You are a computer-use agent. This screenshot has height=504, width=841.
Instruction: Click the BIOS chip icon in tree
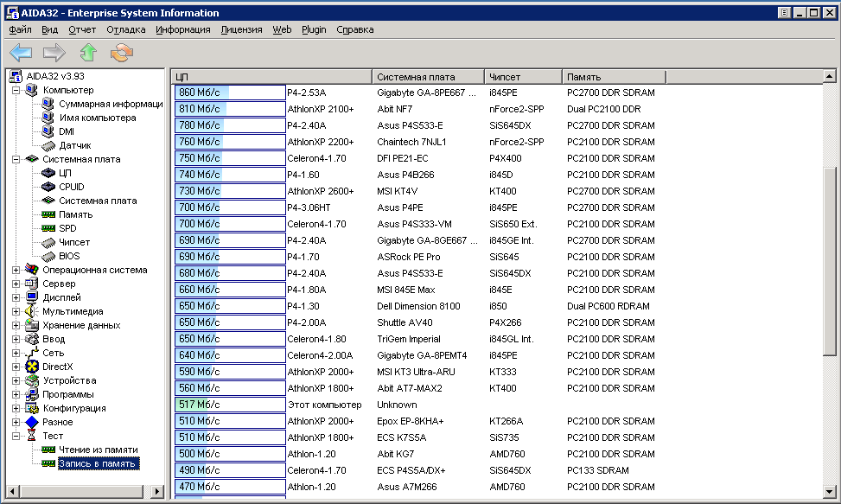pos(48,256)
